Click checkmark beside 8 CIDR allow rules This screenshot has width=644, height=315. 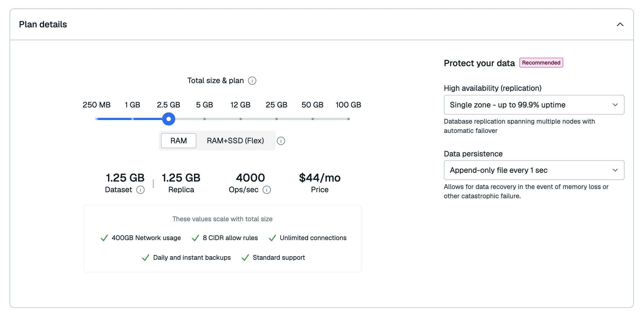(x=195, y=238)
